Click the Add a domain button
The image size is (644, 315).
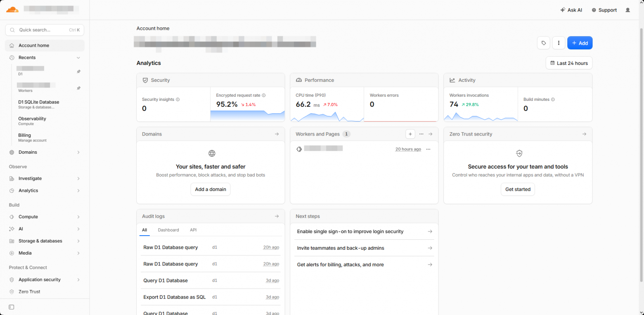click(x=211, y=189)
